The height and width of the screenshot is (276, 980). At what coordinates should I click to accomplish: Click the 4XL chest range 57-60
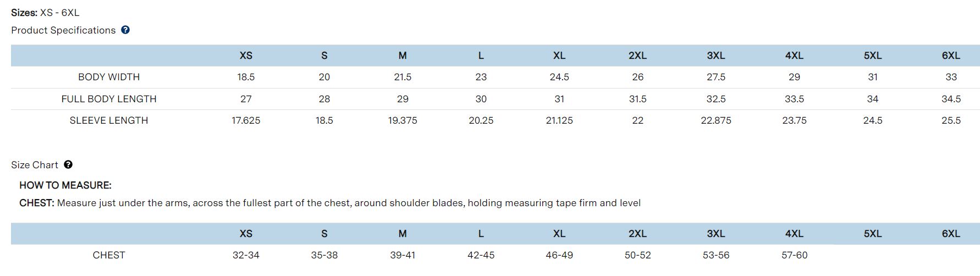click(794, 255)
